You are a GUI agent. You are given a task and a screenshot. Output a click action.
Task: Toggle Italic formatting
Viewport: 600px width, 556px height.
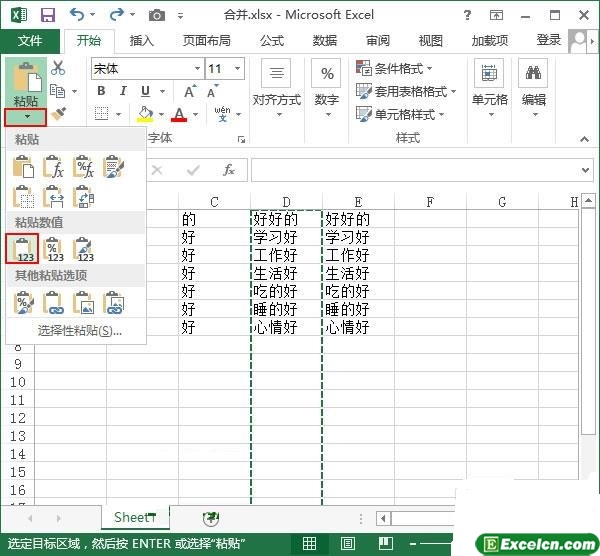coord(123,91)
